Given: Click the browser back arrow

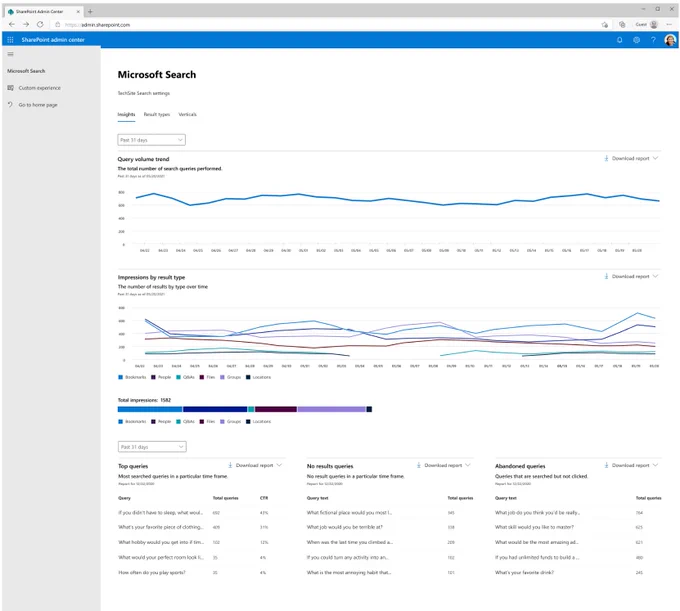Looking at the screenshot, I should click(12, 25).
